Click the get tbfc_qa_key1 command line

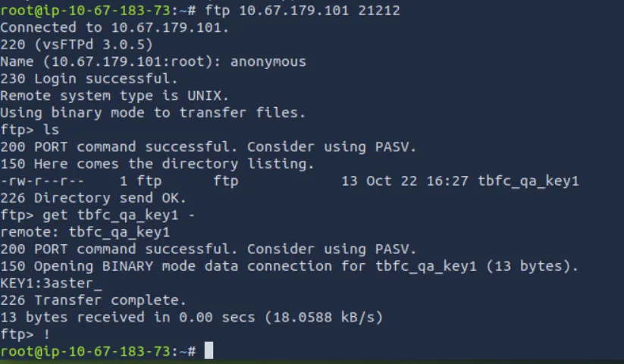[x=118, y=215]
